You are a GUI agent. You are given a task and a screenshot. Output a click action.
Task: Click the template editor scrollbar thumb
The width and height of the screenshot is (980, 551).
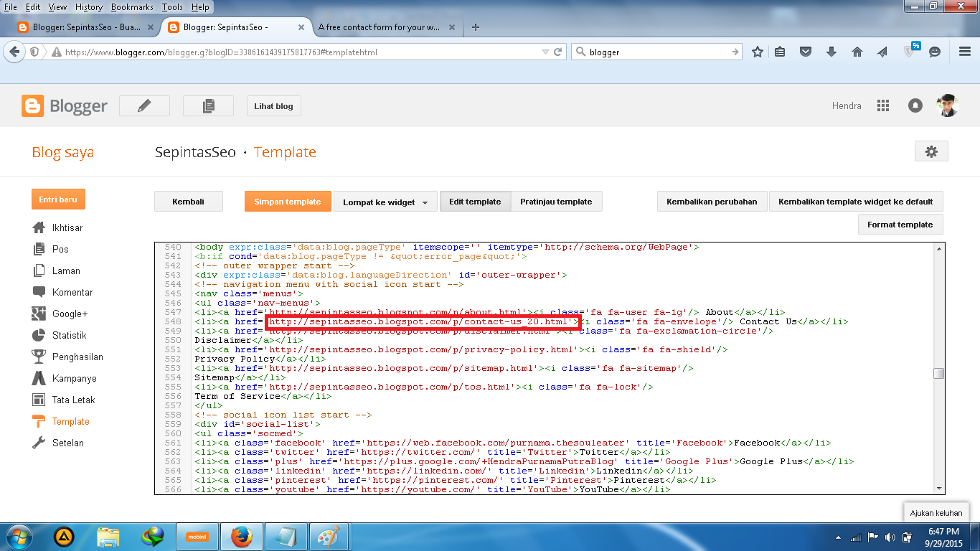click(938, 373)
